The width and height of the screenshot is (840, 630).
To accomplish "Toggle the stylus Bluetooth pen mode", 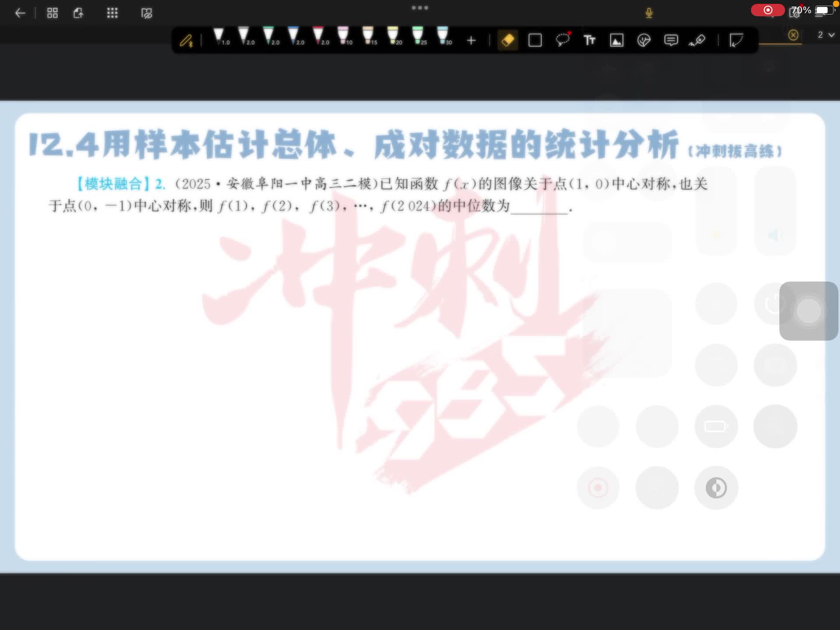I will [x=186, y=41].
